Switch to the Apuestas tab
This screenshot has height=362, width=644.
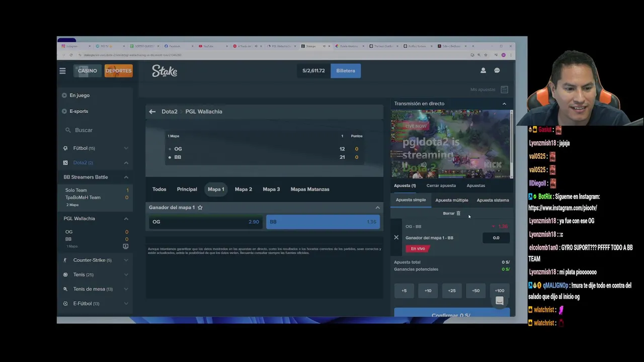pyautogui.click(x=476, y=186)
